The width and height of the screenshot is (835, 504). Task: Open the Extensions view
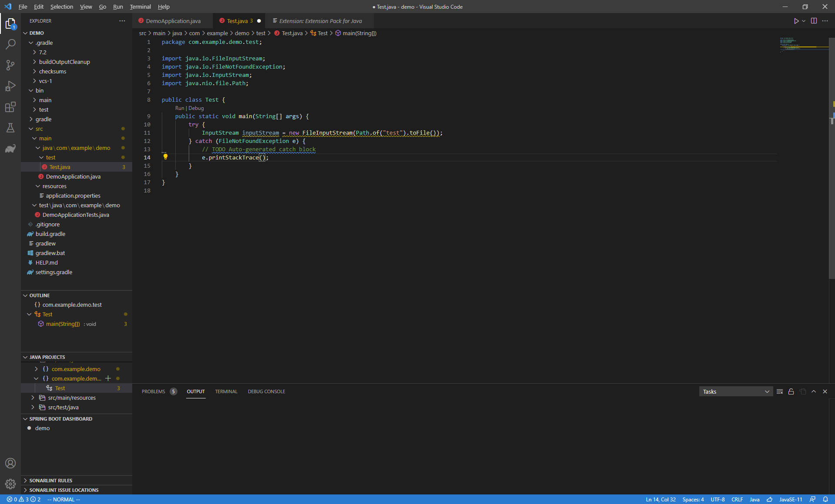click(10, 107)
